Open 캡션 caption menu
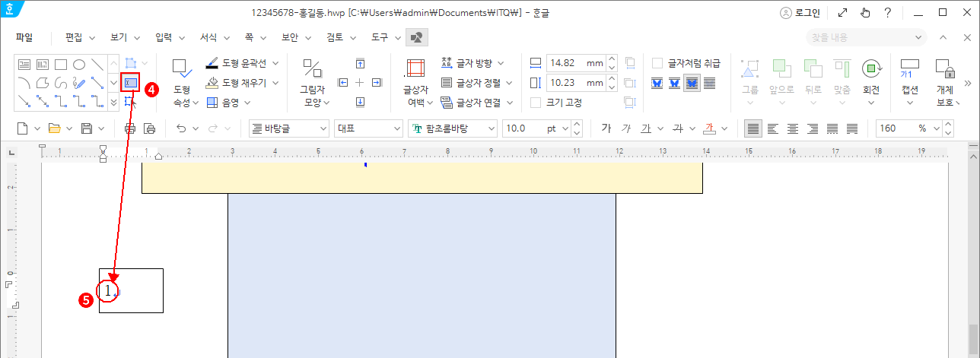This screenshot has height=358, width=980. (910, 82)
